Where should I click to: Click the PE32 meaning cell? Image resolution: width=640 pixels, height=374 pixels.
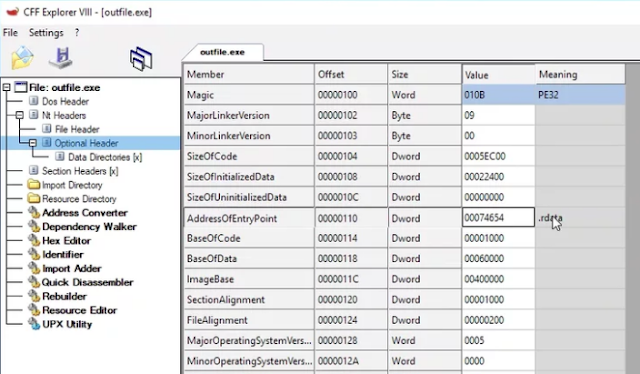click(580, 95)
